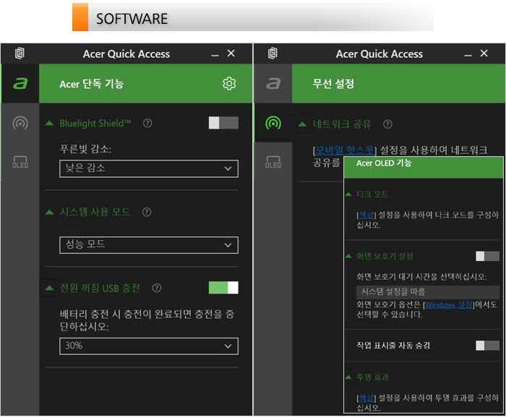The image size is (506, 420).
Task: Select Acer logo tab in left window sidebar
Action: point(20,84)
